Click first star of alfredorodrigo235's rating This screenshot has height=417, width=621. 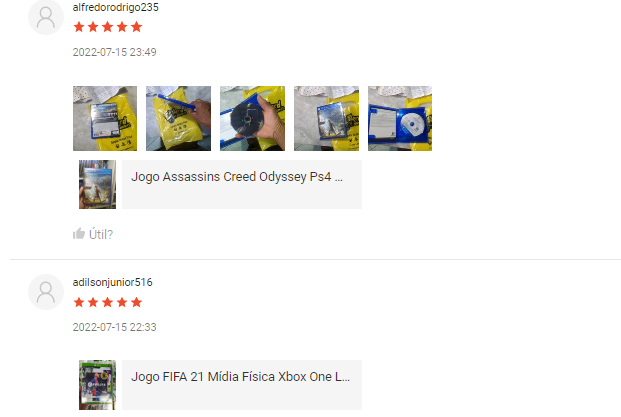coord(79,27)
